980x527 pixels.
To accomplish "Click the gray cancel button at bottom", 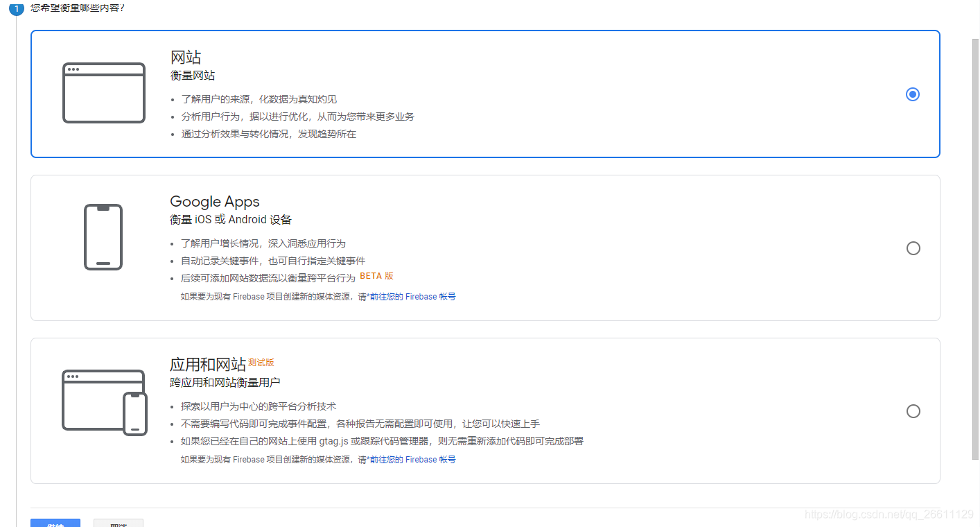I will point(119,523).
